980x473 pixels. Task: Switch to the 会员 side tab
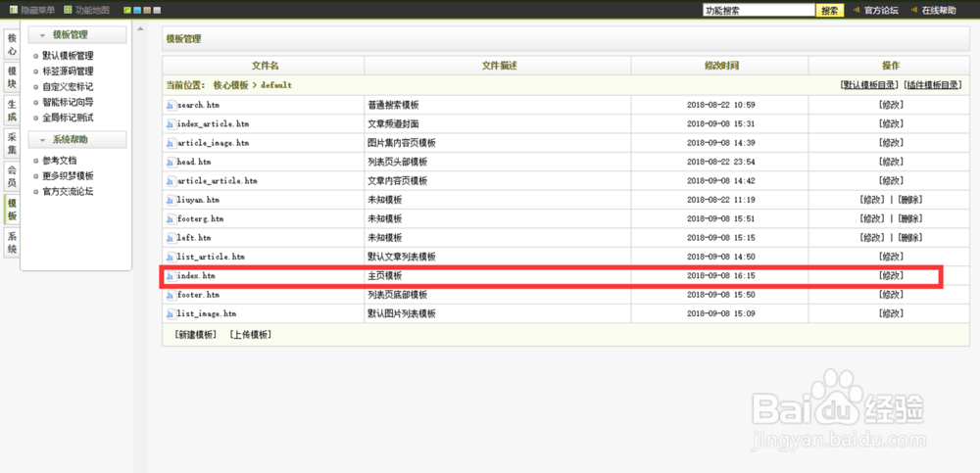tap(12, 176)
